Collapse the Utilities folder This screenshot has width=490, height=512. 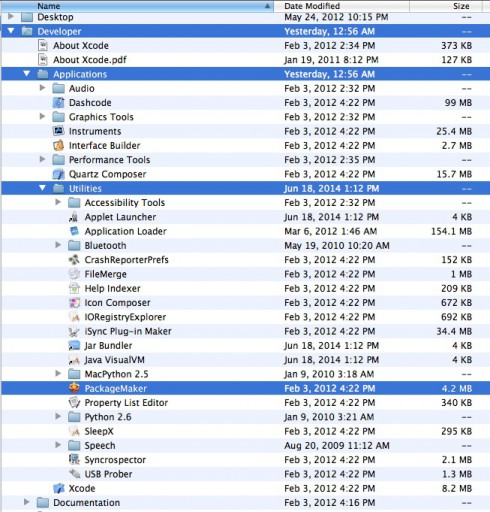click(42, 188)
